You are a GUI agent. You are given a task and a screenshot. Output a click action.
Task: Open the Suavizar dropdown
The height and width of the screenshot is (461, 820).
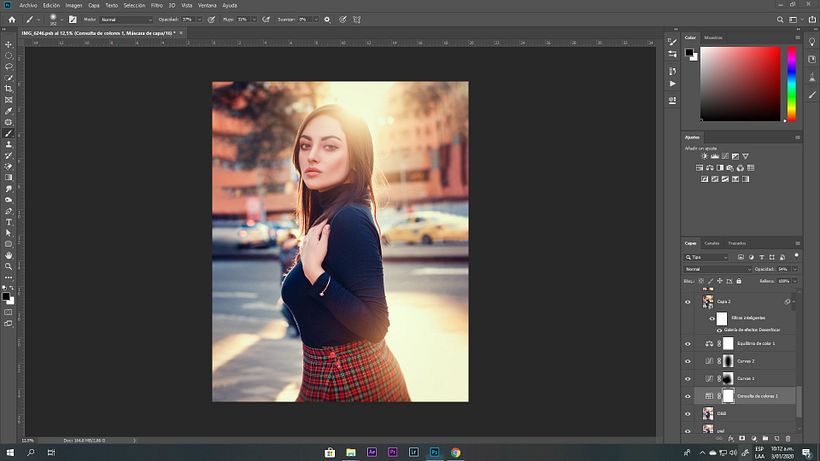click(316, 19)
